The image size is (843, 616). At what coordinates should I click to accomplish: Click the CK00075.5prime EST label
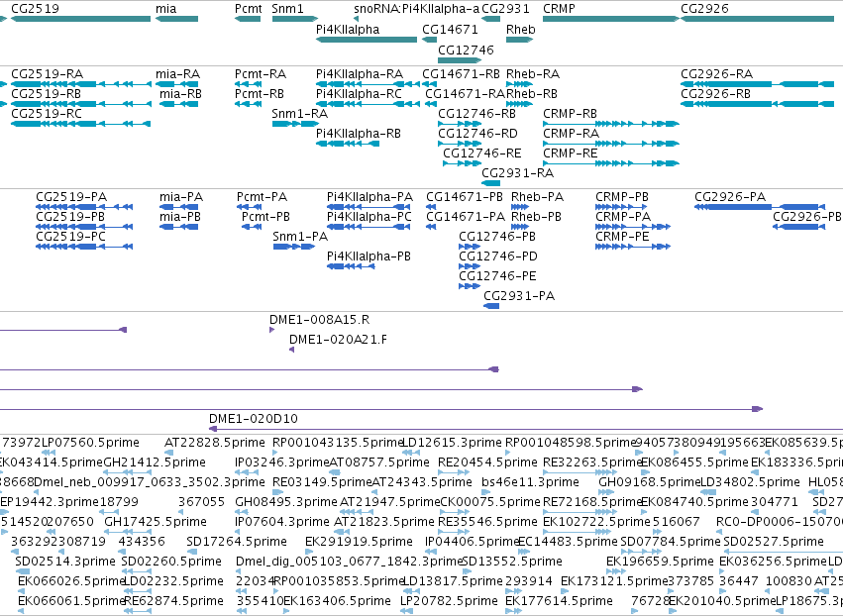(x=490, y=502)
